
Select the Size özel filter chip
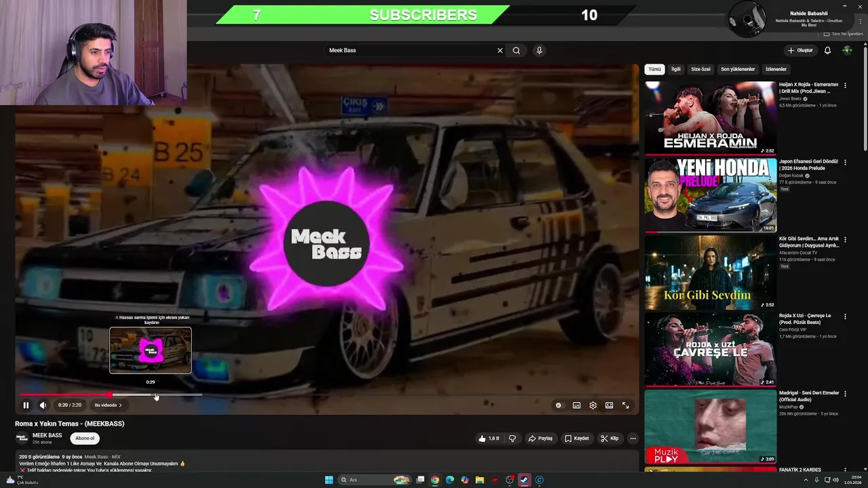coord(701,69)
